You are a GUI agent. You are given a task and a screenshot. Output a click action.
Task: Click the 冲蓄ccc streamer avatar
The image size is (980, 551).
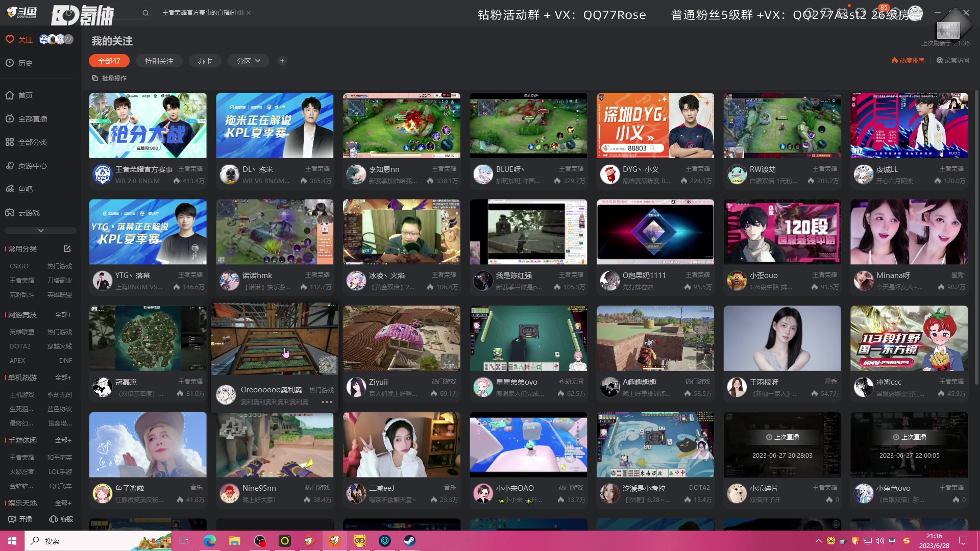click(864, 387)
